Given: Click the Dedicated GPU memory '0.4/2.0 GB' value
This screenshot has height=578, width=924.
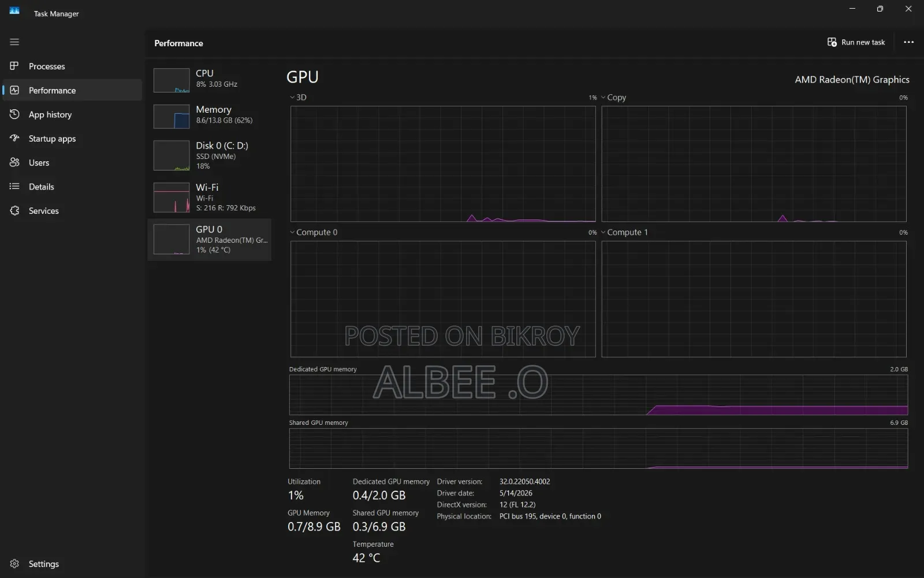Looking at the screenshot, I should [x=379, y=495].
